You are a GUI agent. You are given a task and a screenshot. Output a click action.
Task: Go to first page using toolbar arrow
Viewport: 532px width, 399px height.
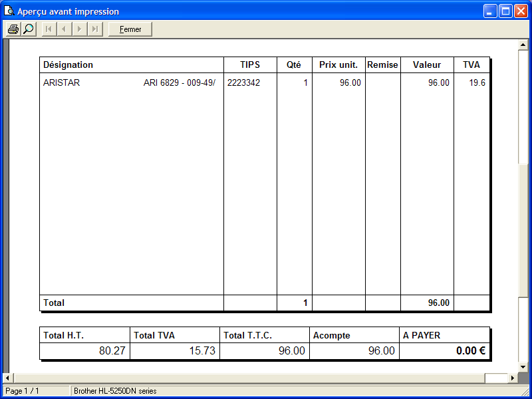[49, 29]
